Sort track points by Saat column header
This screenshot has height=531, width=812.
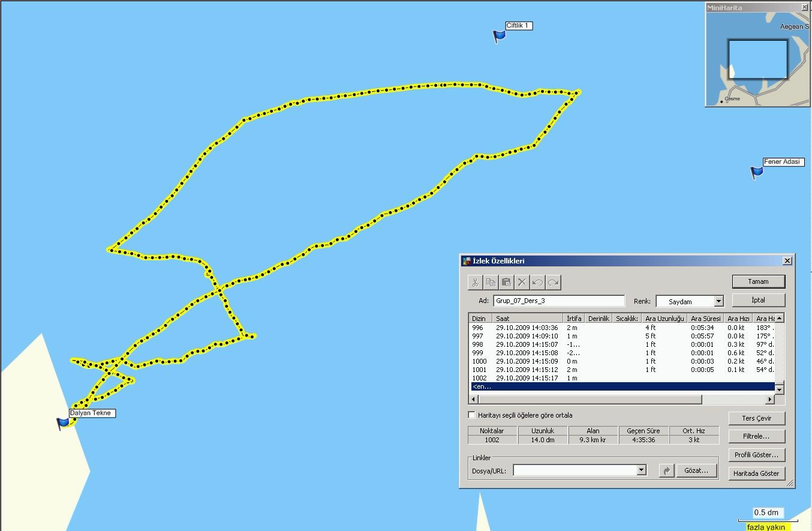coord(527,319)
